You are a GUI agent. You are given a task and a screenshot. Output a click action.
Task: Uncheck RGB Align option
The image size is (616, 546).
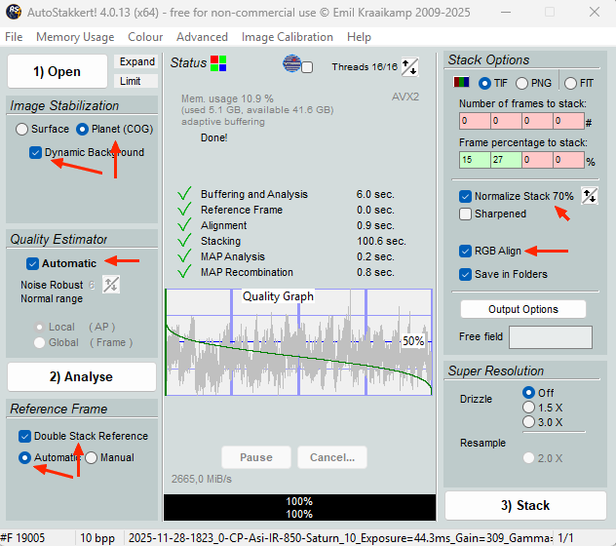[466, 251]
